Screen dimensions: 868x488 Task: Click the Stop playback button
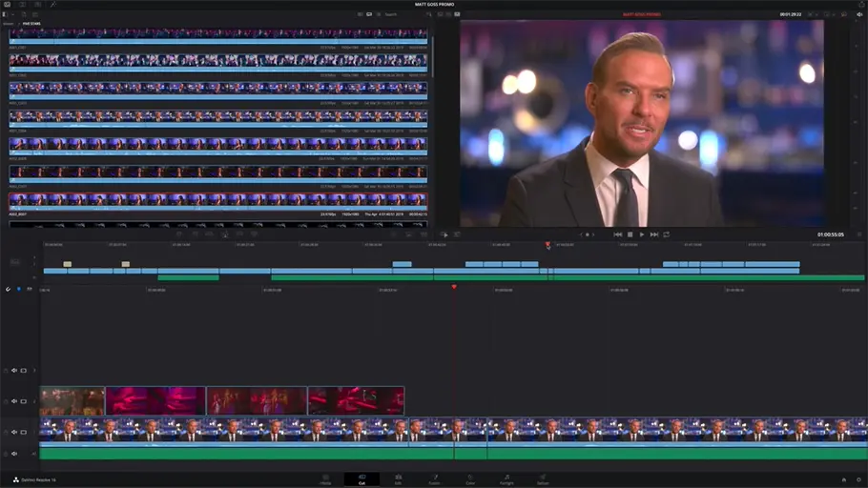630,234
